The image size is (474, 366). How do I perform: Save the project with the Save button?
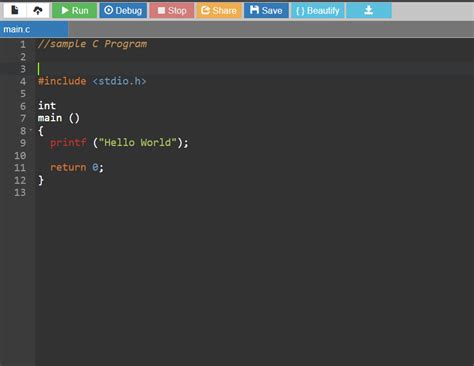tap(266, 10)
